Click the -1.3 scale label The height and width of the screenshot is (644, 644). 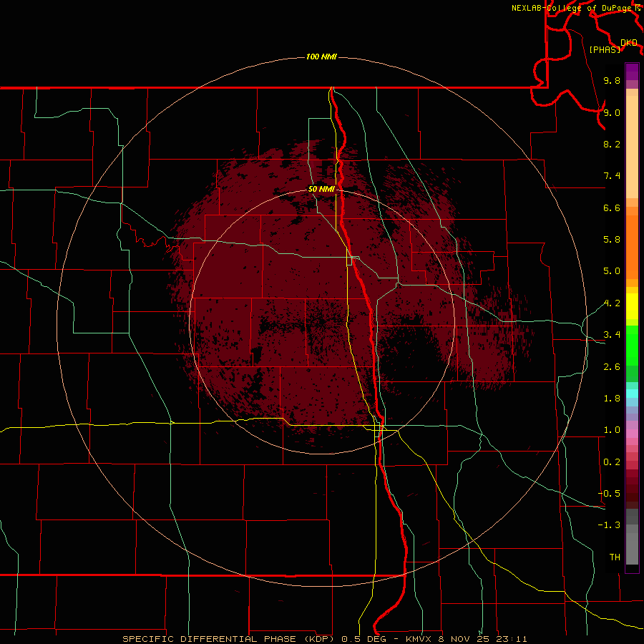(x=609, y=525)
